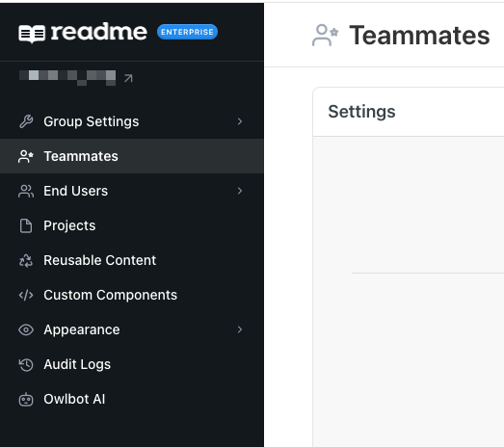Viewport: 504px width, 447px height.
Task: Open Reusable Content page
Action: (132, 260)
